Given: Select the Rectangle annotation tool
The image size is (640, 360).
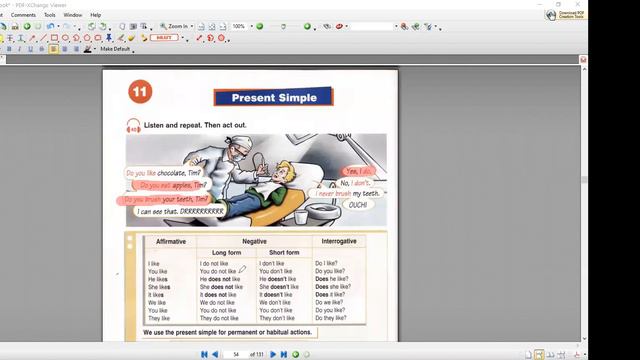Looking at the screenshot, I should coord(54,38).
